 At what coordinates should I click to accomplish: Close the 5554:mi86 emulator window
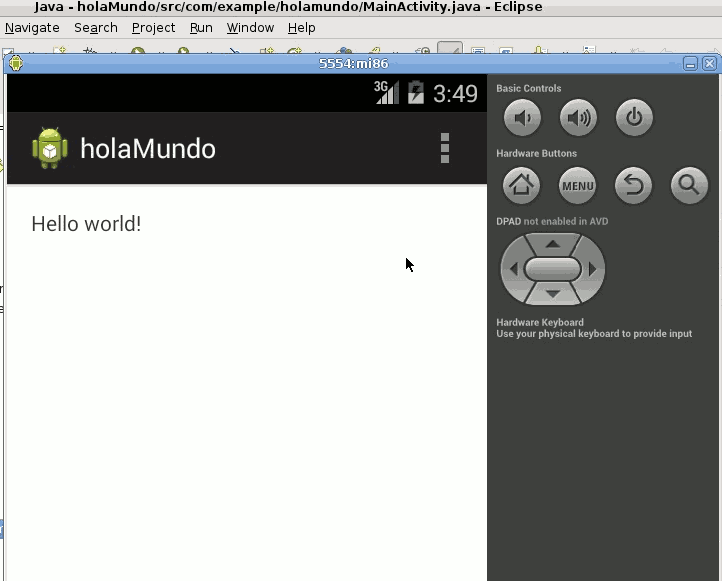click(710, 64)
